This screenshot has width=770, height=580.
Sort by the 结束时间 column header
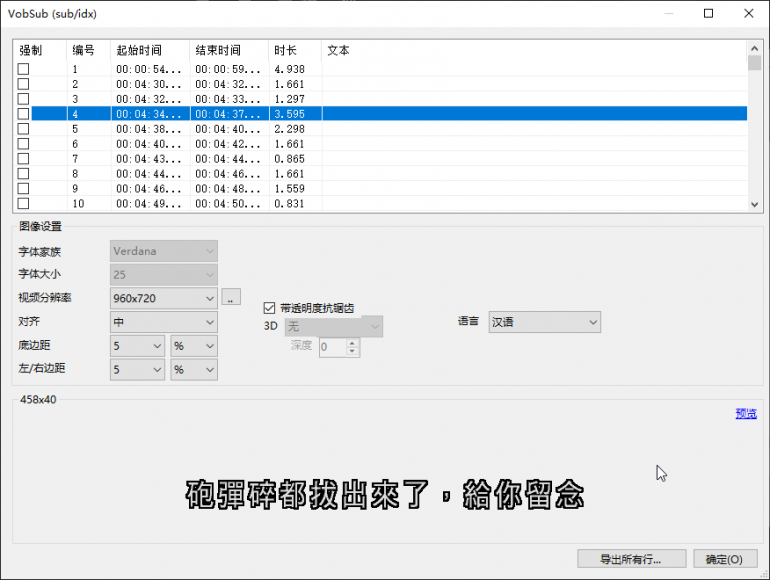pos(229,50)
